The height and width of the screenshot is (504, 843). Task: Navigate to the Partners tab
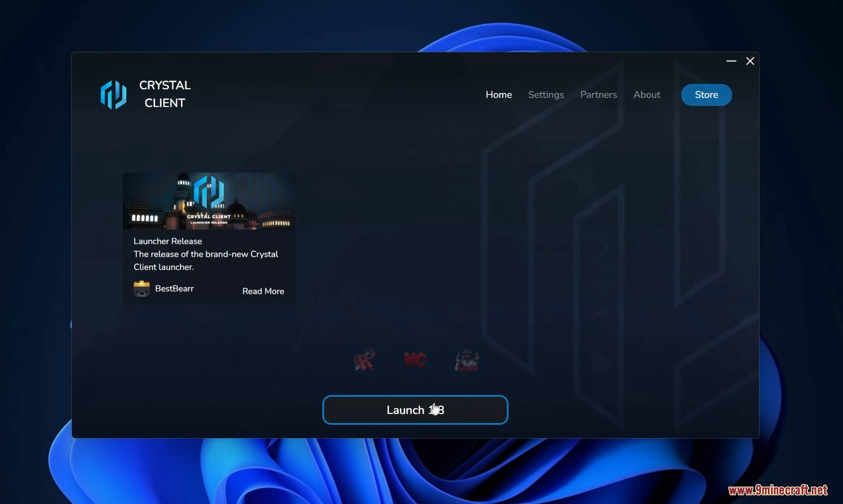pyautogui.click(x=598, y=94)
